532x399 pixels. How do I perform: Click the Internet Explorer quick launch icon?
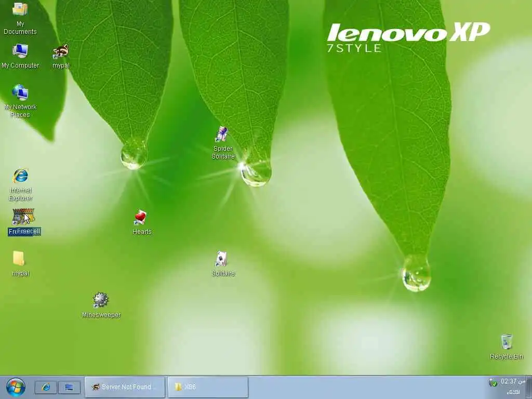[46, 387]
